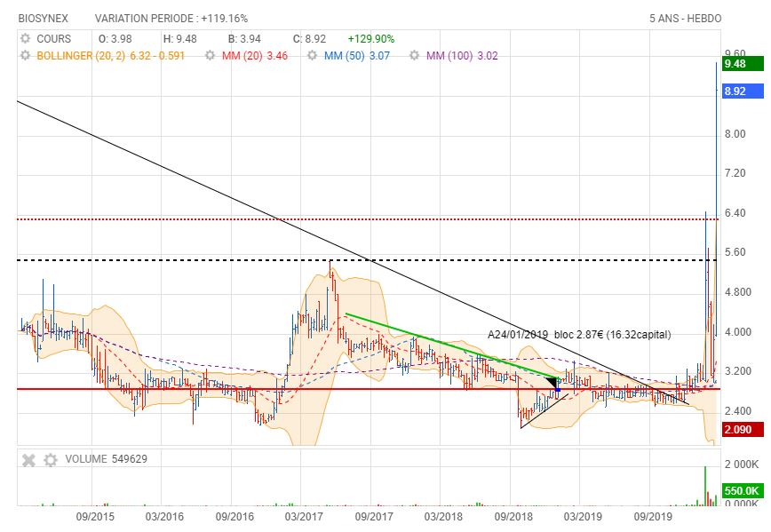Open the VOLUME panel settings gear
Image resolution: width=771 pixels, height=532 pixels.
[50, 460]
